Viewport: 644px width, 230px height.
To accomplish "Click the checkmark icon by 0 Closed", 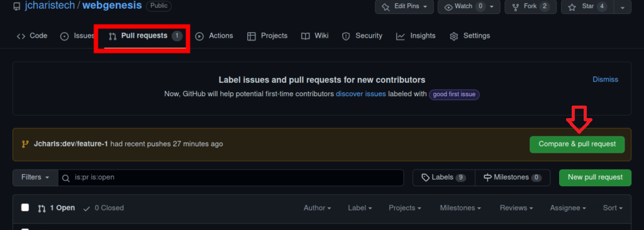I will (x=86, y=209).
